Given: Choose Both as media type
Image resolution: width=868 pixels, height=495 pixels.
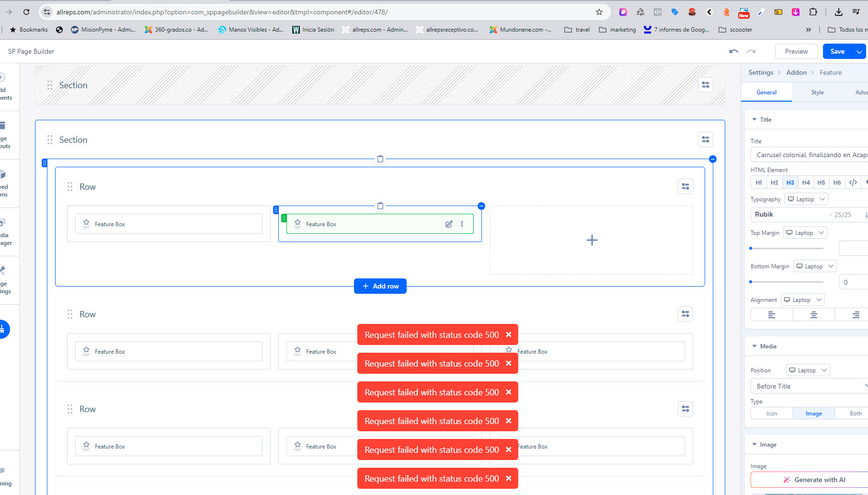Looking at the screenshot, I should click(855, 414).
